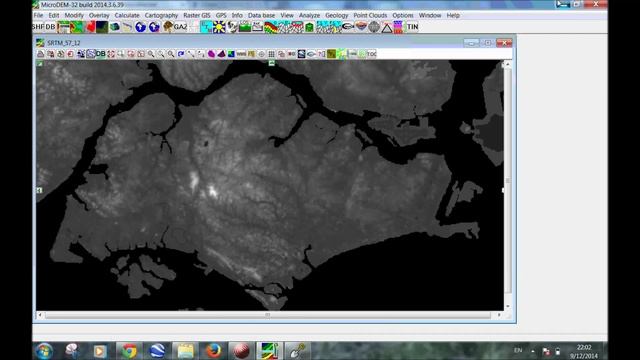
Task: Click the green landscape icon in main toolbar
Action: [x=245, y=27]
